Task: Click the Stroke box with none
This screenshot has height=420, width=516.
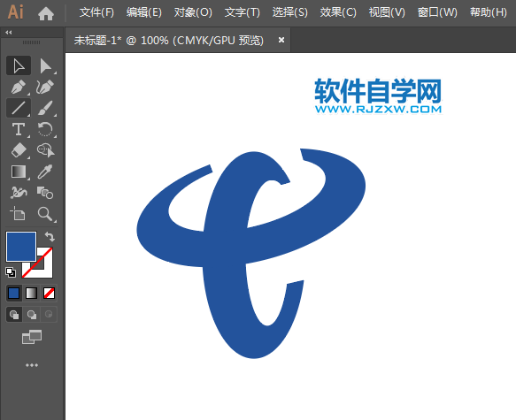Action: [x=46, y=270]
